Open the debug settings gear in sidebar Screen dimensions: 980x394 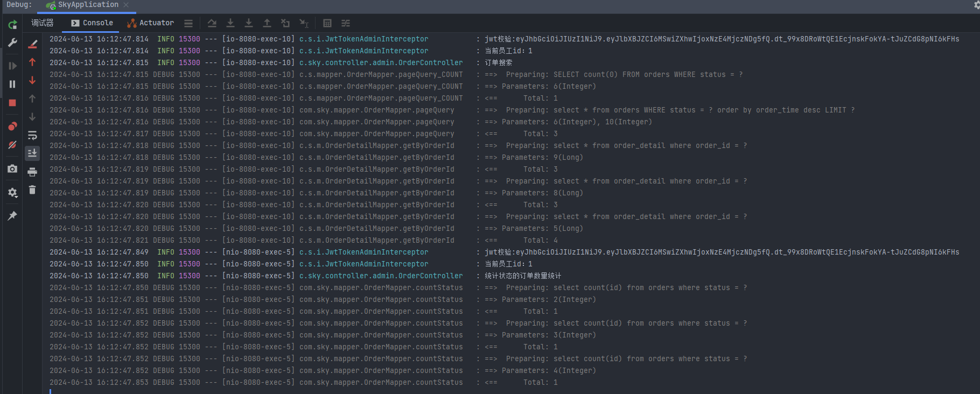(x=12, y=192)
